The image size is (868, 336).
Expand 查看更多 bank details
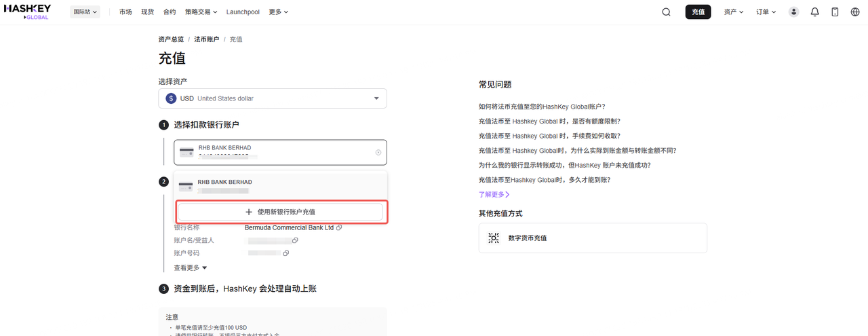191,267
